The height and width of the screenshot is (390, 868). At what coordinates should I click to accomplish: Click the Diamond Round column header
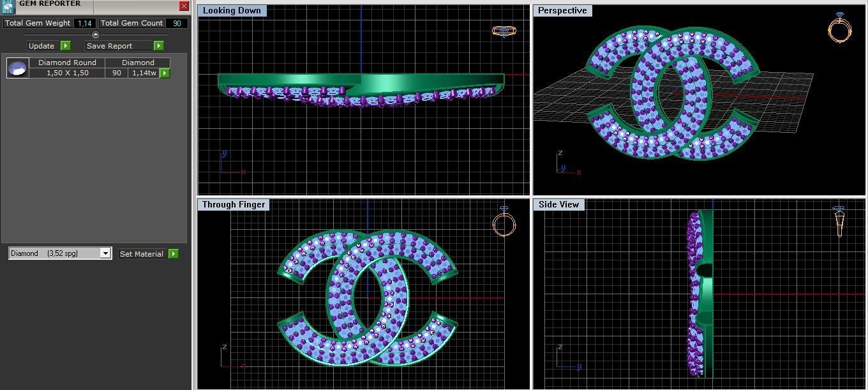(x=67, y=63)
